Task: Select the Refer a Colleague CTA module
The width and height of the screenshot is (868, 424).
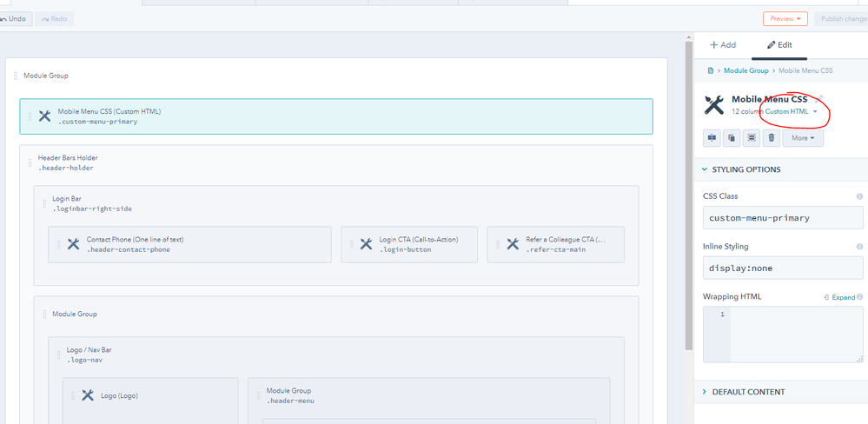Action: 556,244
